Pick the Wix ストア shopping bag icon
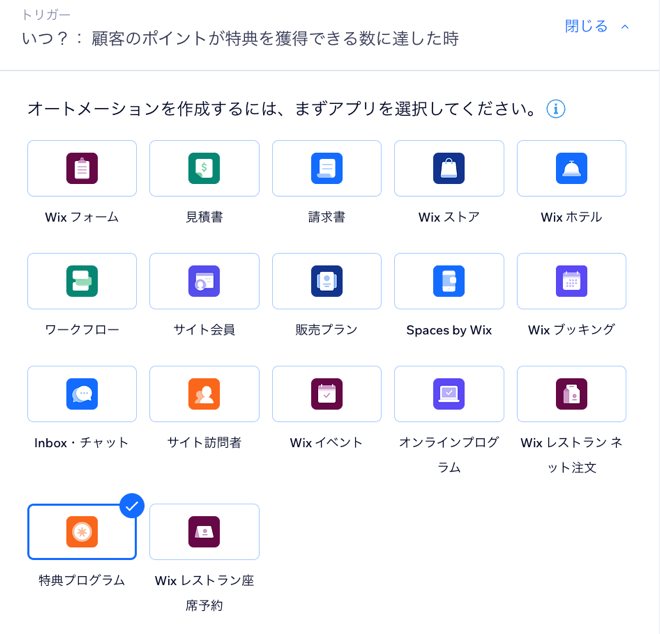The width and height of the screenshot is (660, 634). pos(449,168)
